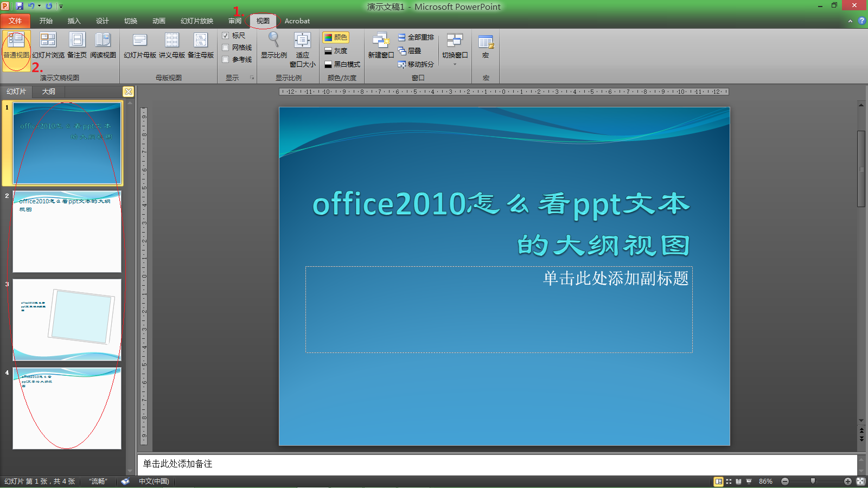Image resolution: width=868 pixels, height=488 pixels.
Task: Enable the 网格线 (Gridlines) checkbox
Action: pos(226,48)
